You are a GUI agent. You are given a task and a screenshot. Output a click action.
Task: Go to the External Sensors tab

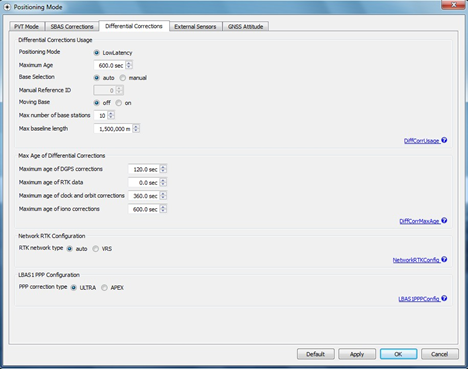point(195,26)
